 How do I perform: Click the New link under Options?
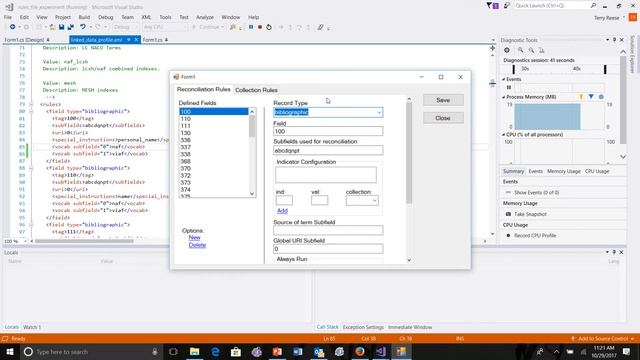click(x=194, y=238)
